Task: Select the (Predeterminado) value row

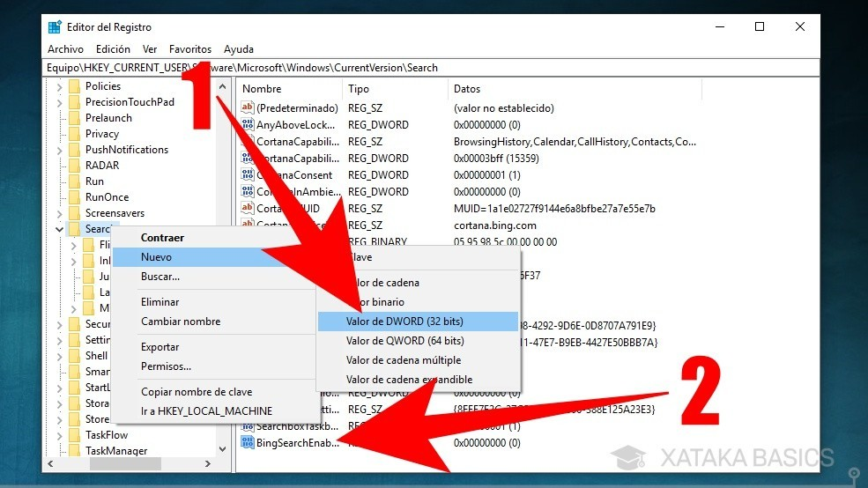Action: (x=297, y=107)
